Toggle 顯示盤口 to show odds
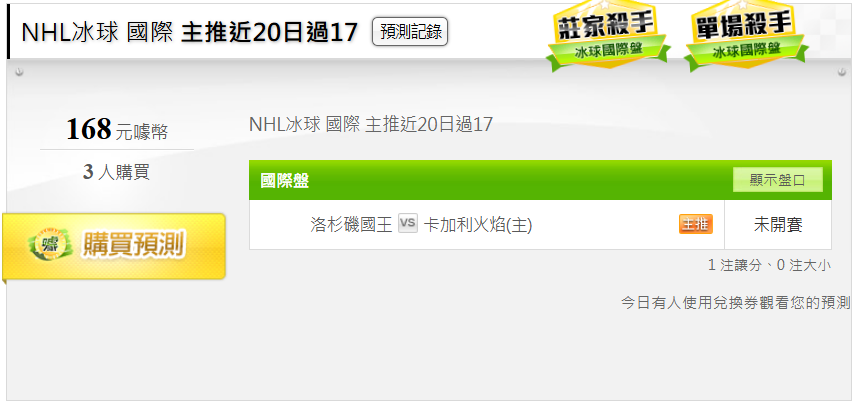 point(777,180)
